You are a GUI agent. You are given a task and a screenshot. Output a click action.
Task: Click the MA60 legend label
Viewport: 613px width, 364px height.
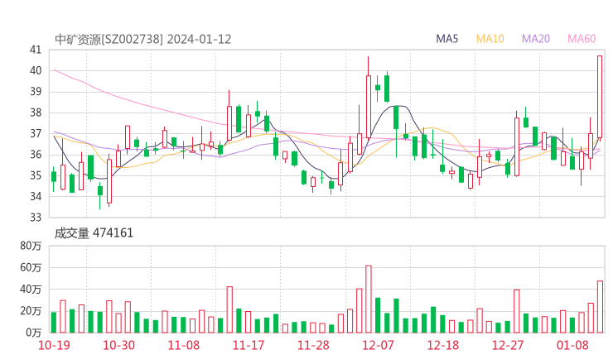pyautogui.click(x=582, y=39)
